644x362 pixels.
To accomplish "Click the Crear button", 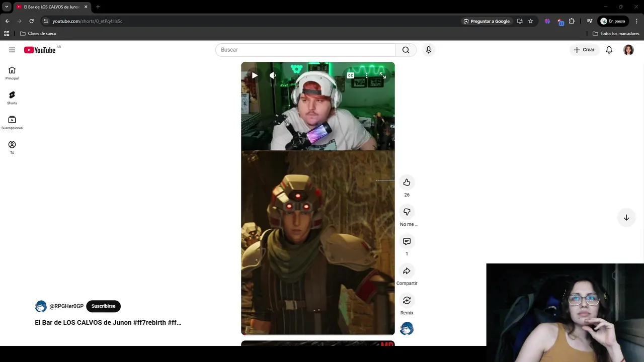I will coord(584,50).
